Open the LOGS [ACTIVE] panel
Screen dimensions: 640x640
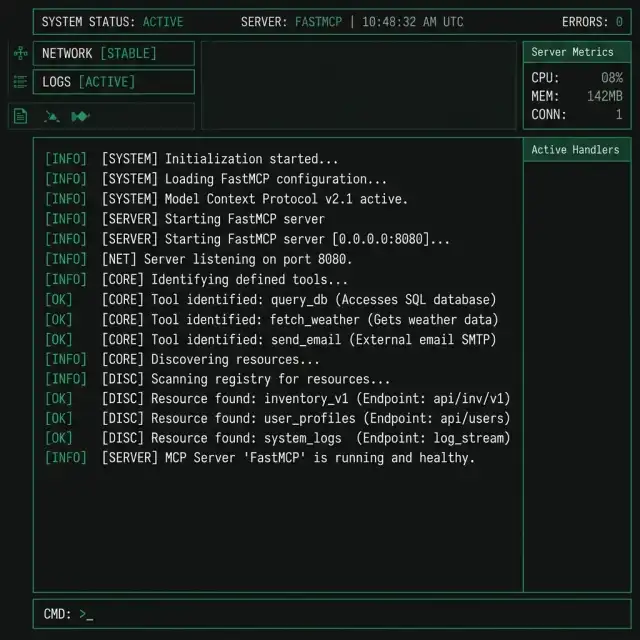[x=114, y=82]
